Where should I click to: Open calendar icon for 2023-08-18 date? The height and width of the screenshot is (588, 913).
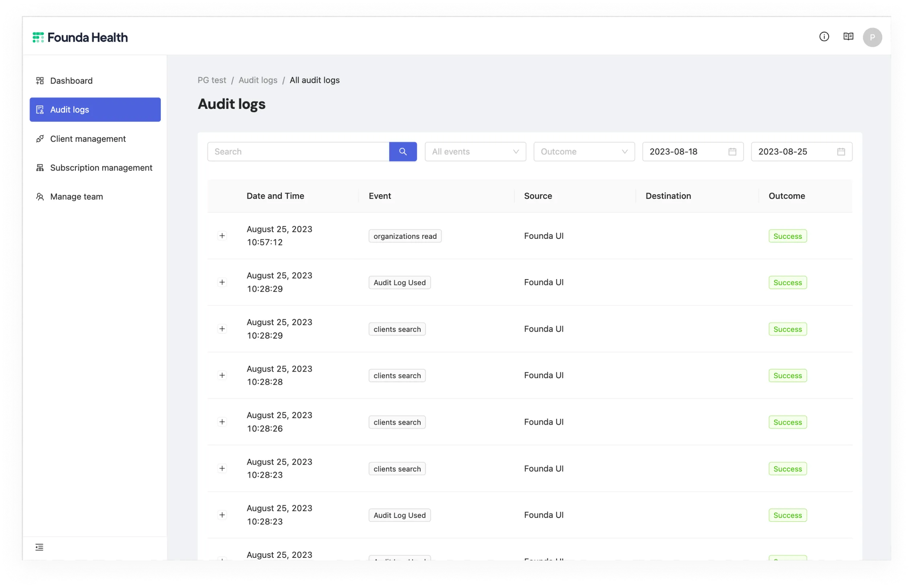pyautogui.click(x=732, y=152)
